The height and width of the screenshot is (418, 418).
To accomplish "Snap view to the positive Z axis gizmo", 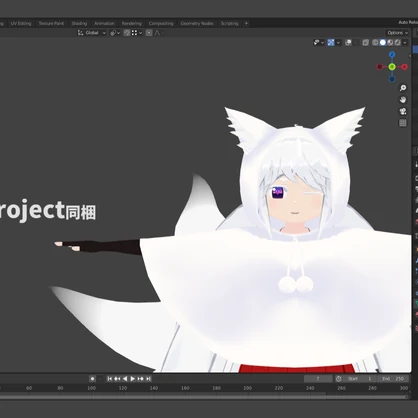I will [392, 54].
